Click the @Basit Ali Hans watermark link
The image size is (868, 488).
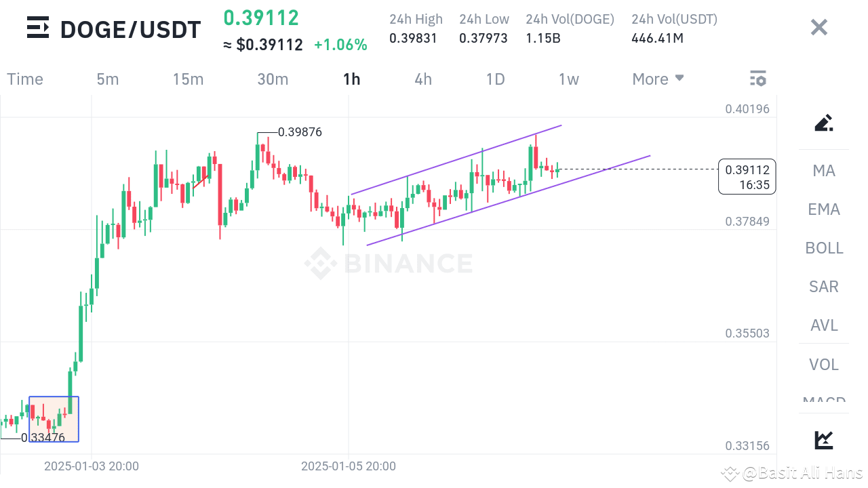tap(790, 474)
